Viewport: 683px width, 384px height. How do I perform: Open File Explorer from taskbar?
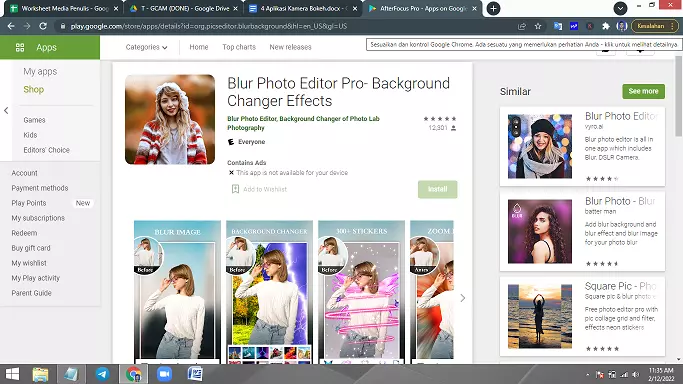[x=40, y=374]
